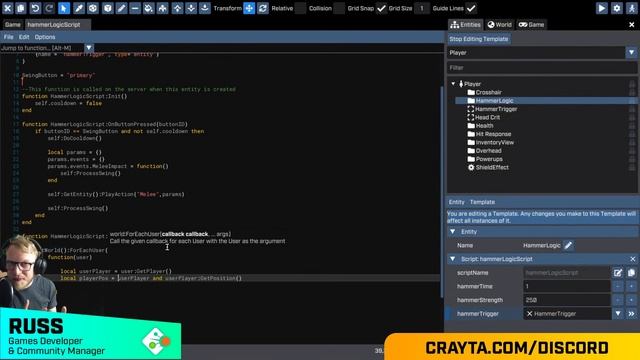Clear the HammerTrigger reference X icon
This screenshot has width=640, height=360.
[x=529, y=313]
